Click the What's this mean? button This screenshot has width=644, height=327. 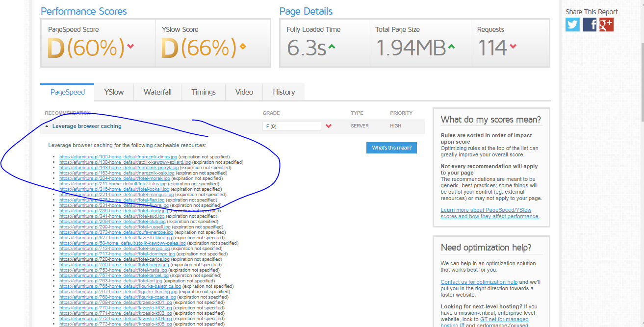tap(391, 148)
